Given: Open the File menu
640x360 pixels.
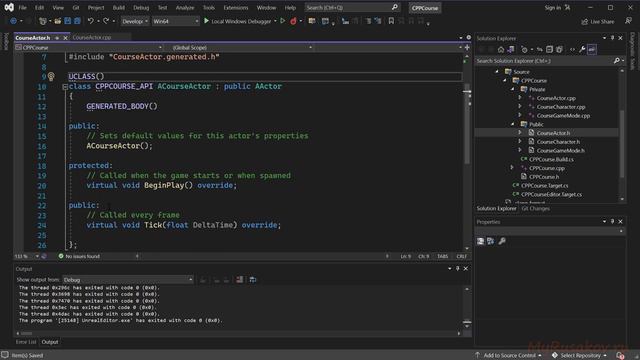Looking at the screenshot, I should (22, 8).
